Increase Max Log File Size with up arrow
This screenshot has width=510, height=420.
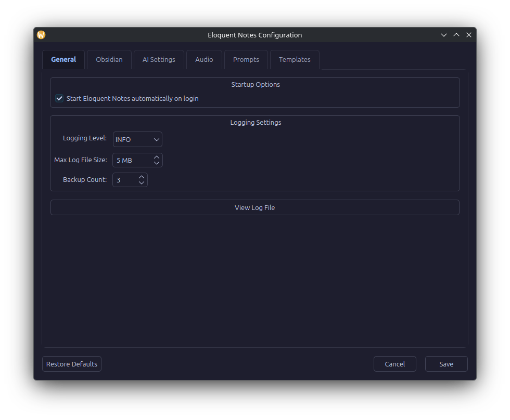[x=157, y=157]
